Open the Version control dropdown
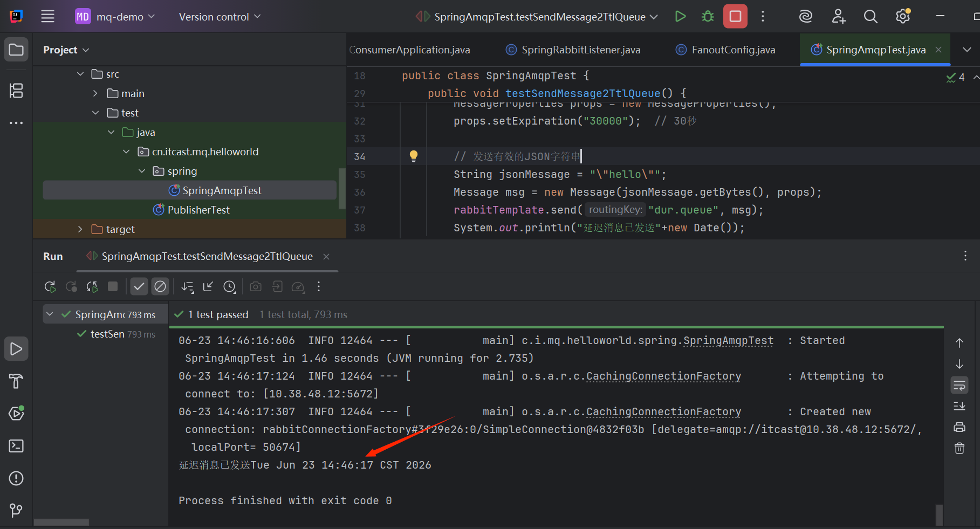Viewport: 980px width, 529px height. (220, 17)
